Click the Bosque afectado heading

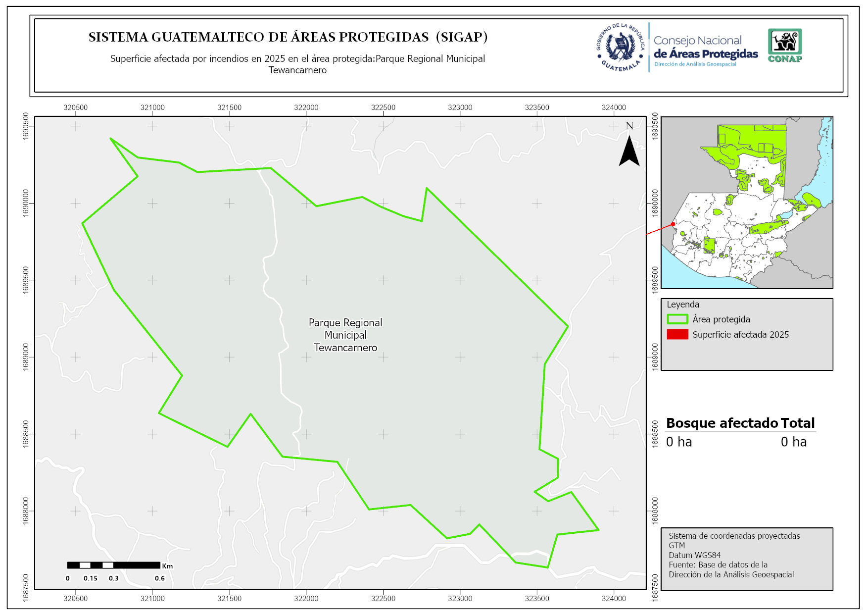pos(722,423)
